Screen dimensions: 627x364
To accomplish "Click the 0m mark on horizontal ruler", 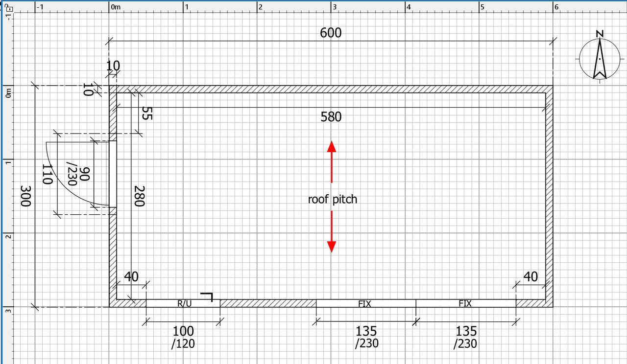I will (x=116, y=7).
